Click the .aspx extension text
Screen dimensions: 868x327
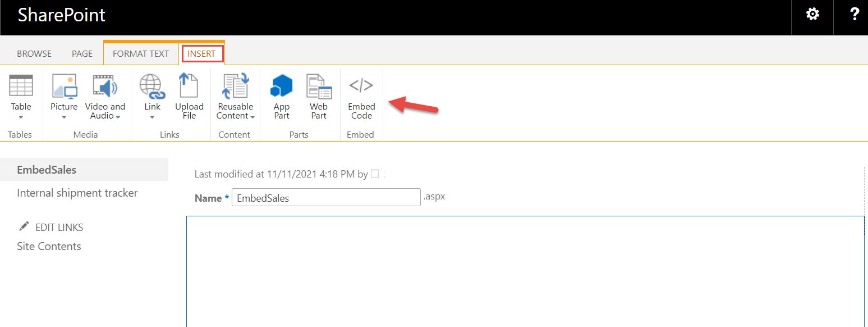[x=434, y=197]
